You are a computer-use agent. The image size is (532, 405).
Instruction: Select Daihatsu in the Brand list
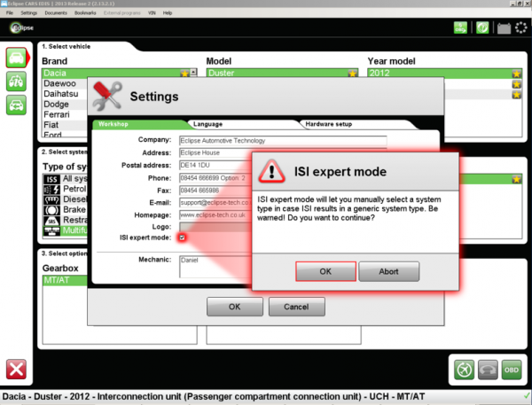tap(65, 94)
